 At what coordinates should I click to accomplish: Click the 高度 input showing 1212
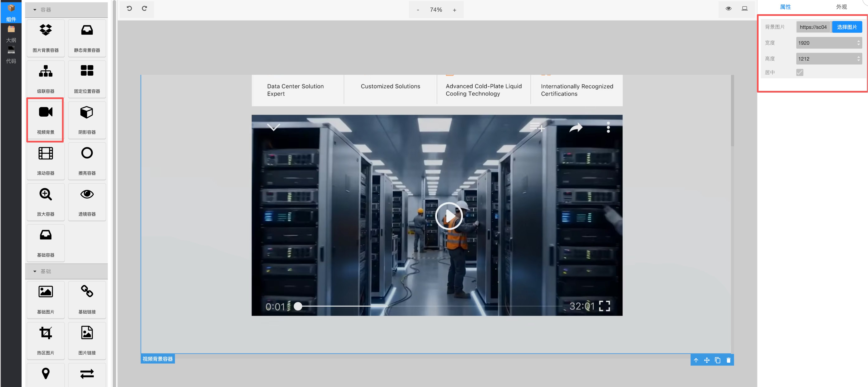[x=829, y=59]
